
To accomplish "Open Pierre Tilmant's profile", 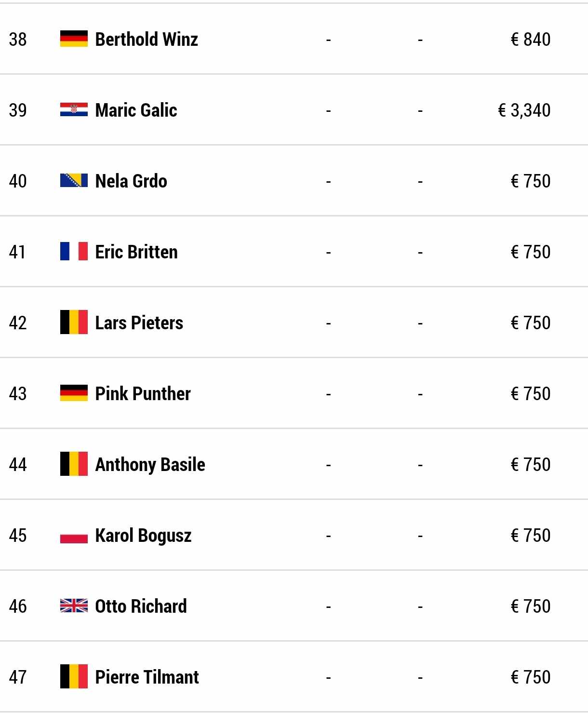I will click(147, 677).
